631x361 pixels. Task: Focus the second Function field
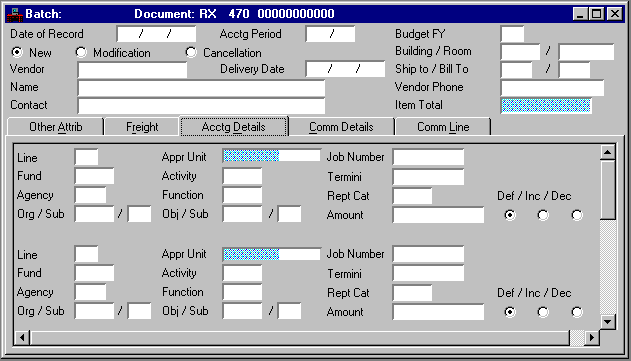tap(242, 292)
